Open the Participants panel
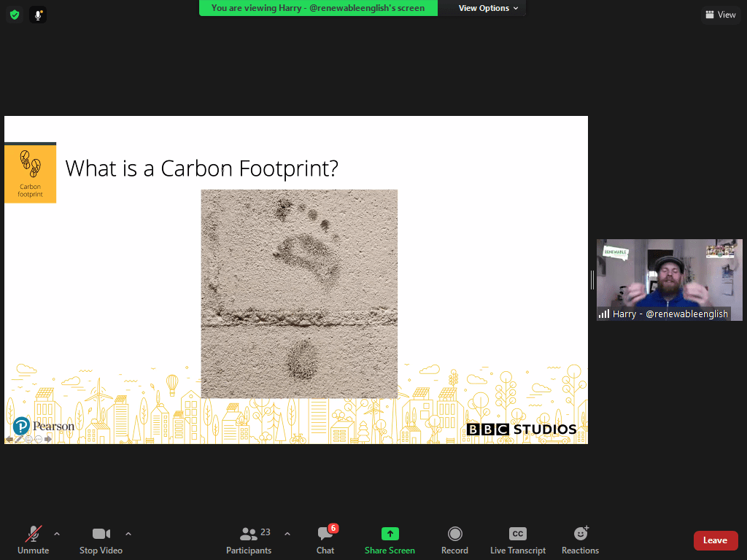747x560 pixels. point(249,540)
